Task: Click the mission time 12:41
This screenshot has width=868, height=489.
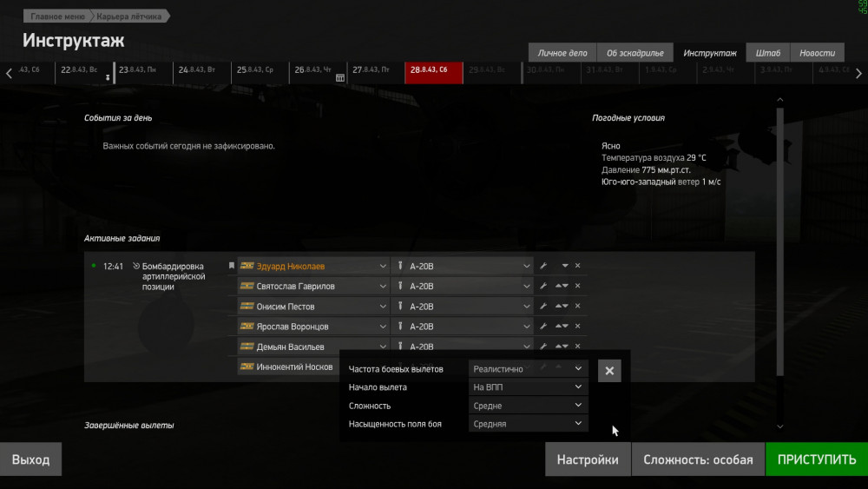Action: (x=113, y=267)
